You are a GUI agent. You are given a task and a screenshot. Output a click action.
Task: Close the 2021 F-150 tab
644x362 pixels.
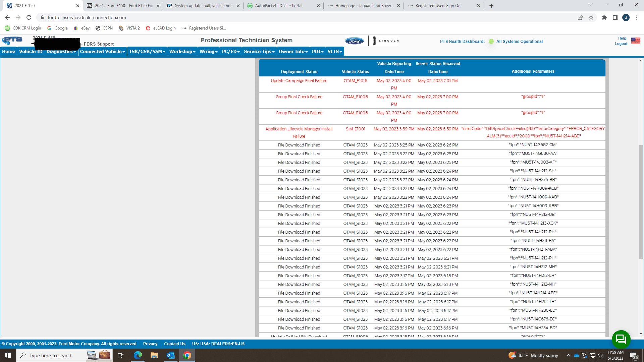(77, 6)
